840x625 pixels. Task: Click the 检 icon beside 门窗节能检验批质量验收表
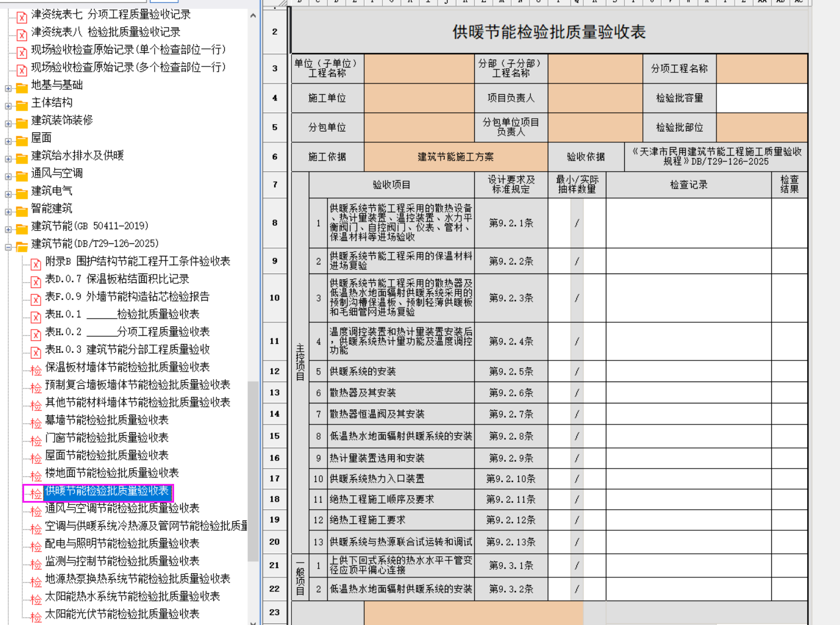tap(36, 440)
